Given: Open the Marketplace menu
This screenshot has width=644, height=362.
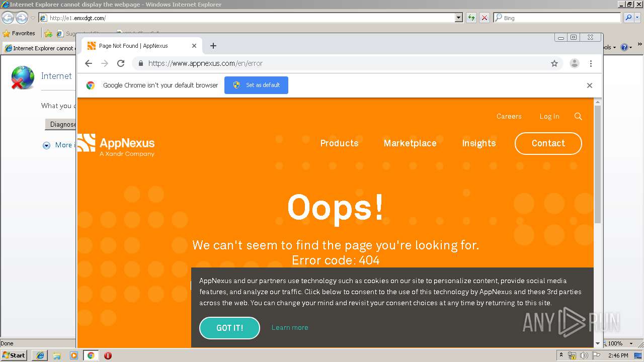Looking at the screenshot, I should click(410, 143).
